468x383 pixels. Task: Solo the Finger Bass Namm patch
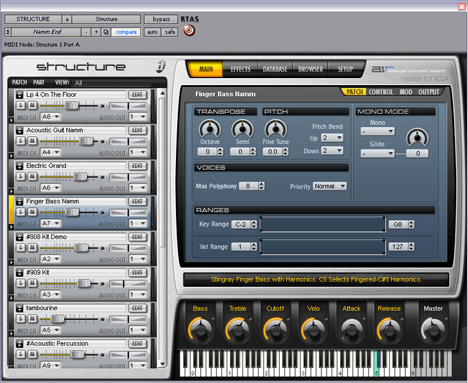point(21,212)
